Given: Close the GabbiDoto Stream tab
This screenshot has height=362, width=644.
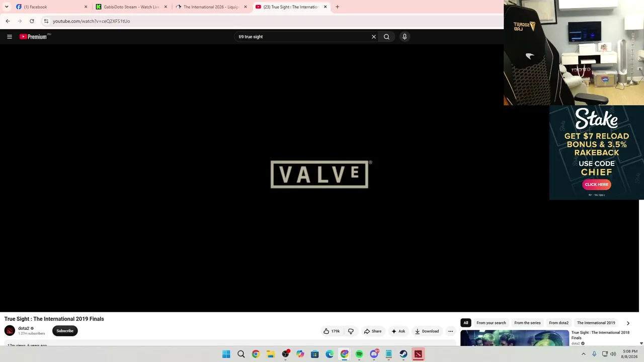Looking at the screenshot, I should (x=166, y=7).
